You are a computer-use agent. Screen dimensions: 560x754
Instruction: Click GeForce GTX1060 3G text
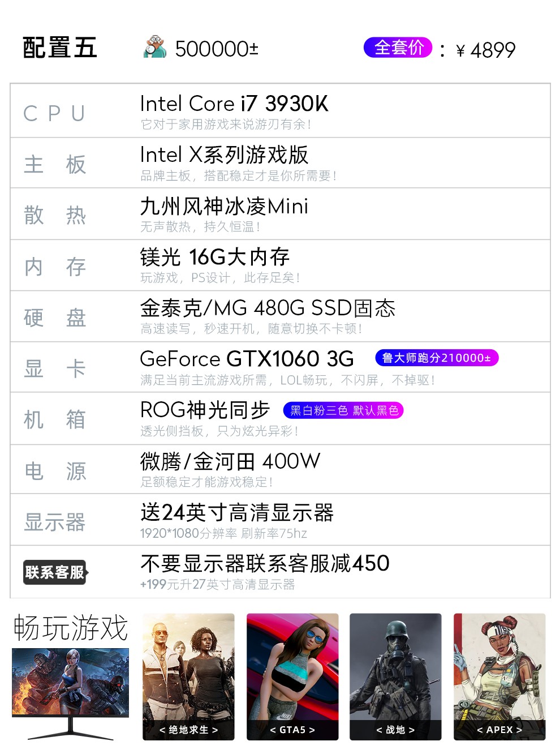[247, 359]
